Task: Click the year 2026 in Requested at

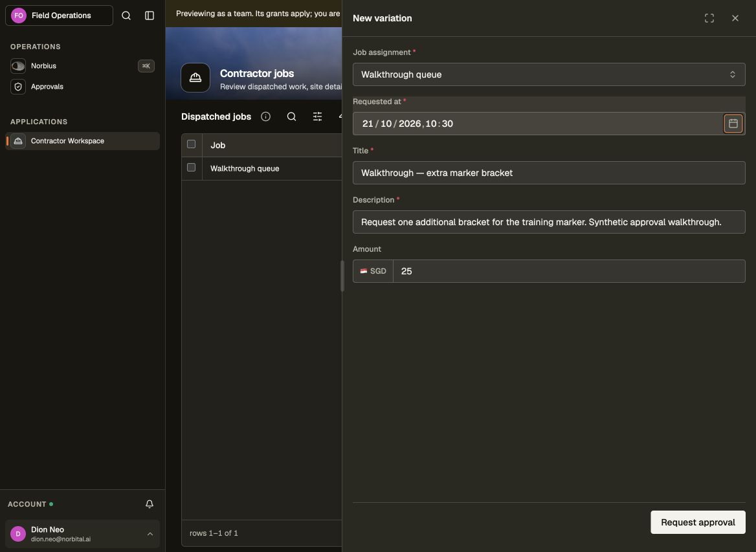Action: (410, 124)
